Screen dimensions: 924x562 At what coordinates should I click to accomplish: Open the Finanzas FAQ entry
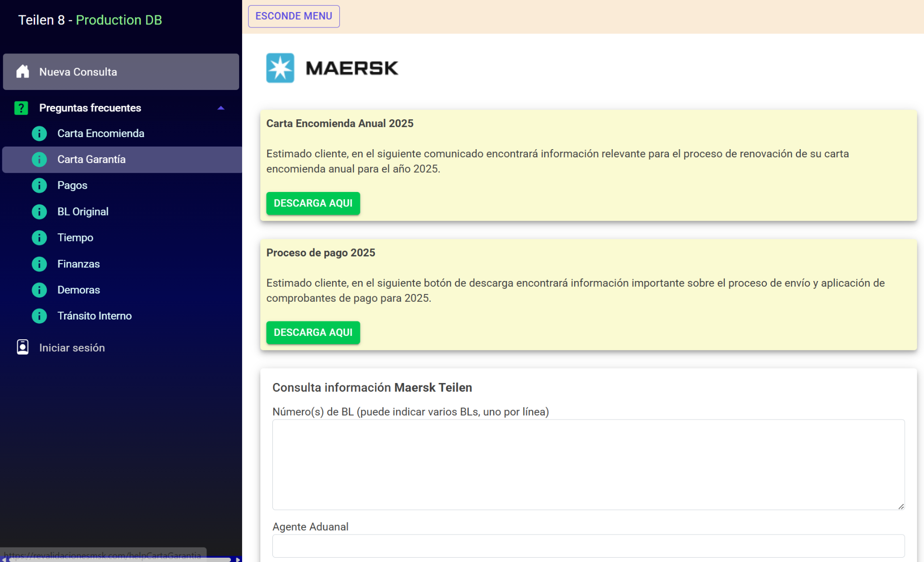pyautogui.click(x=78, y=264)
